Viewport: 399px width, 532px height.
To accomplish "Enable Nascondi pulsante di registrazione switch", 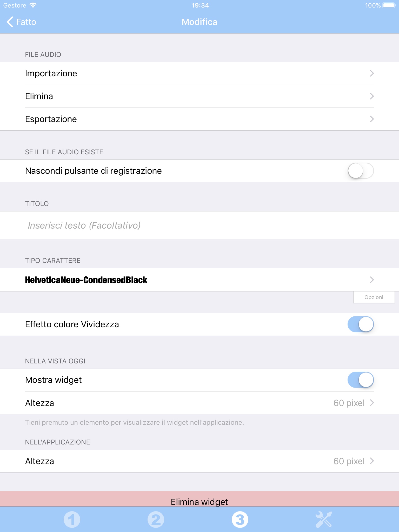I will (361, 171).
